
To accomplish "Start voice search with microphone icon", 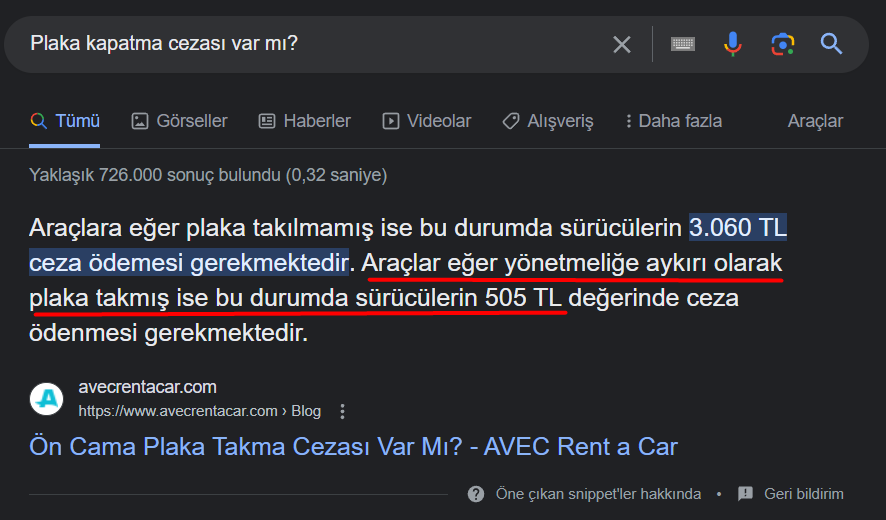I will (733, 44).
